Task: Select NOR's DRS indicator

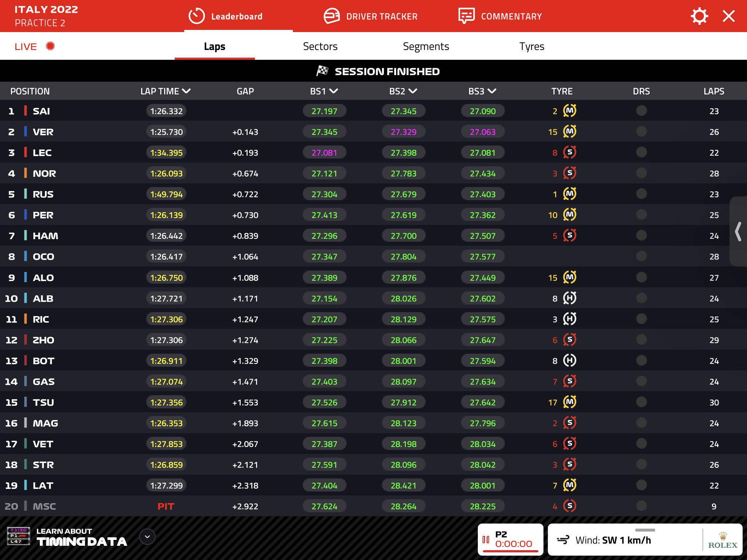Action: tap(641, 173)
